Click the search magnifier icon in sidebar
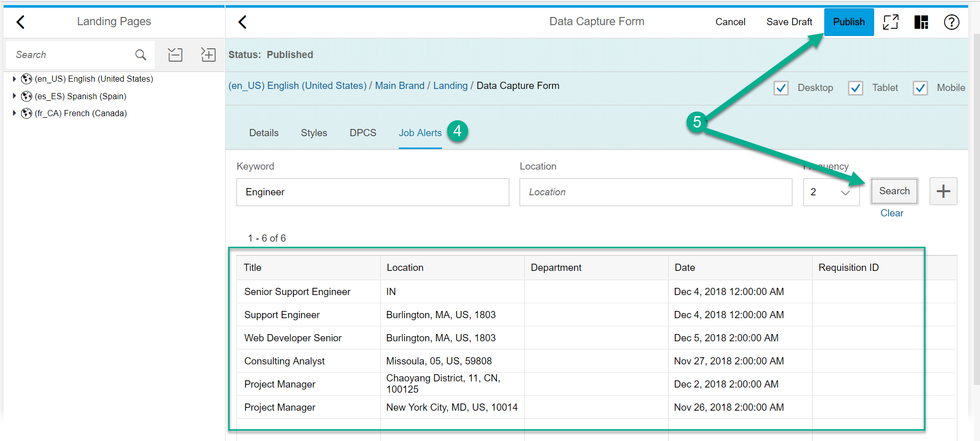Screen dimensions: 980x441 (140, 54)
